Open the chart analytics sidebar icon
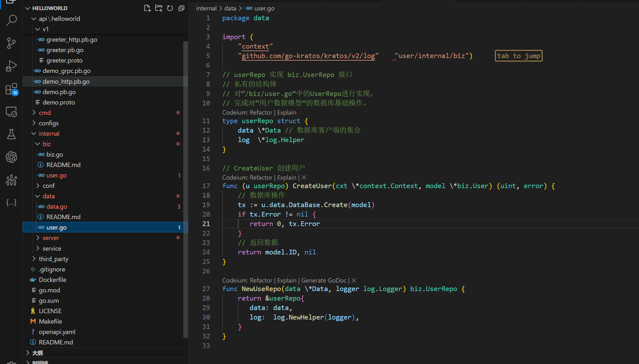 [11, 180]
